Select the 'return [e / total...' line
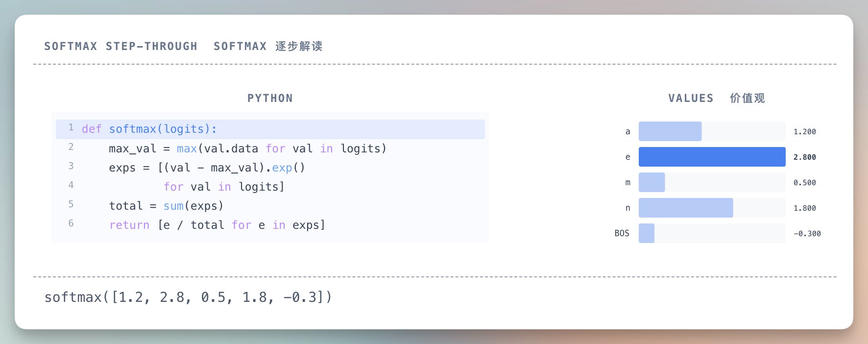868x344 pixels. 217,225
